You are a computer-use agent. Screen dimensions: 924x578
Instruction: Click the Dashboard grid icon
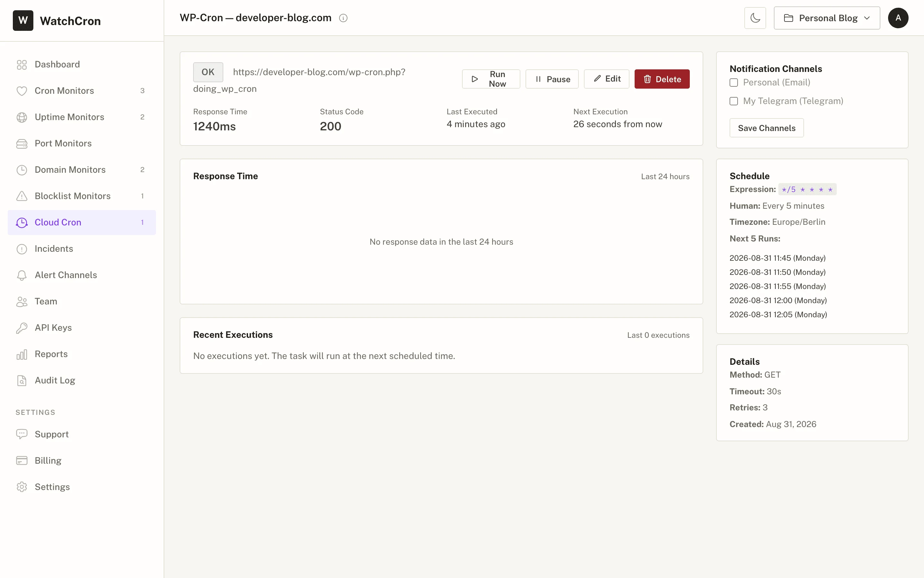(x=22, y=65)
